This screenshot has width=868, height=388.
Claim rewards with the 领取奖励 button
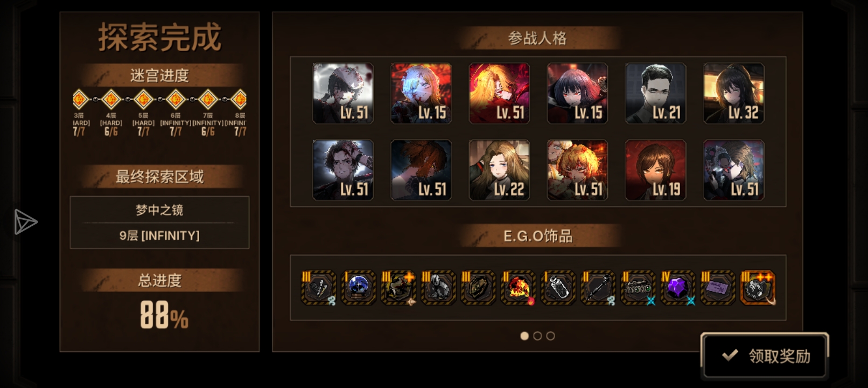tap(764, 355)
